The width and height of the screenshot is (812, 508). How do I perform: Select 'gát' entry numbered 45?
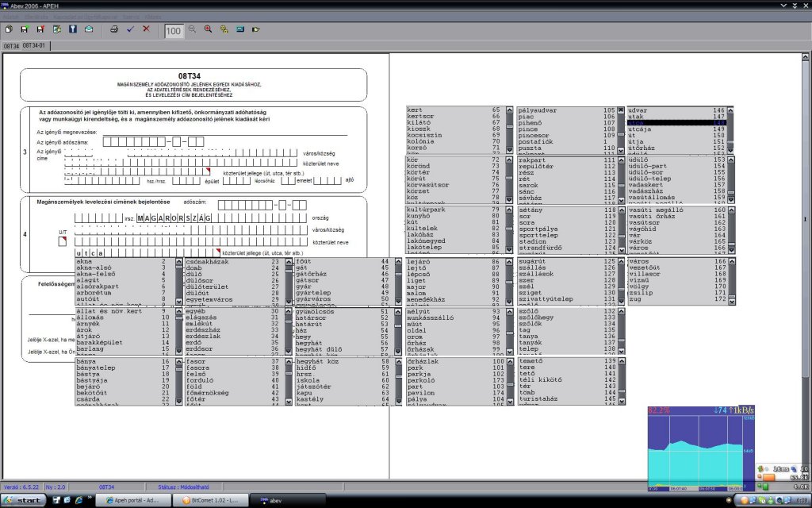(343, 267)
